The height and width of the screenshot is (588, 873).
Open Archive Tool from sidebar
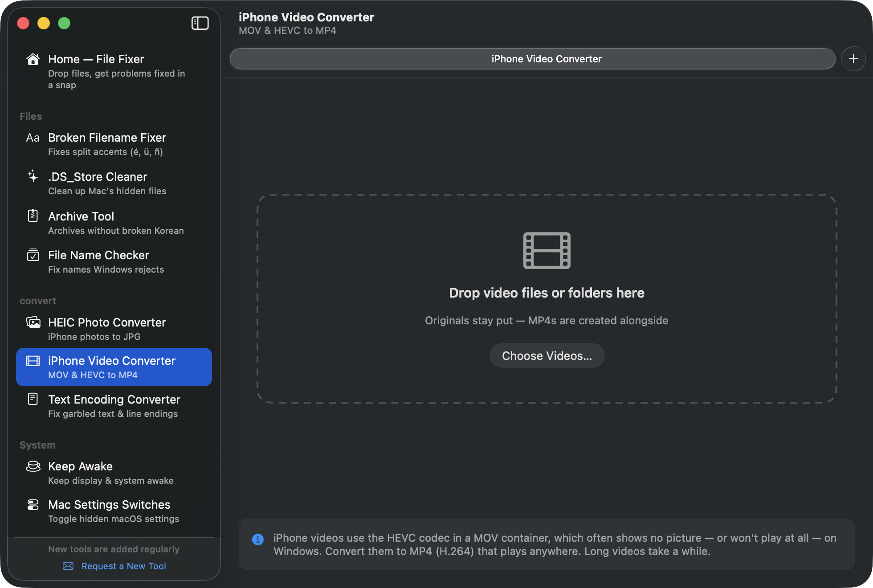114,223
